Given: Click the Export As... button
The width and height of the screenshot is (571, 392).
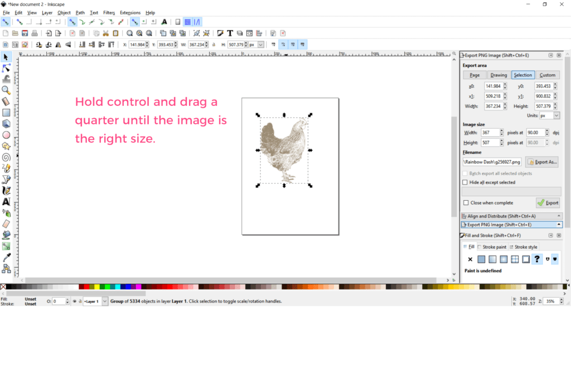Looking at the screenshot, I should tap(542, 162).
